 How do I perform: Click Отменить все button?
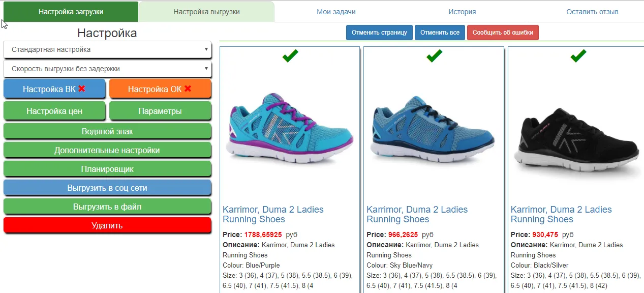440,33
